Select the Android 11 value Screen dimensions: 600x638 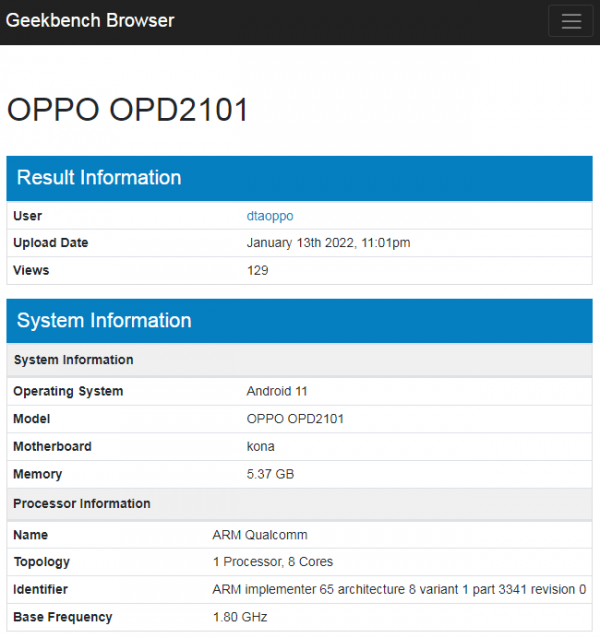(x=277, y=391)
